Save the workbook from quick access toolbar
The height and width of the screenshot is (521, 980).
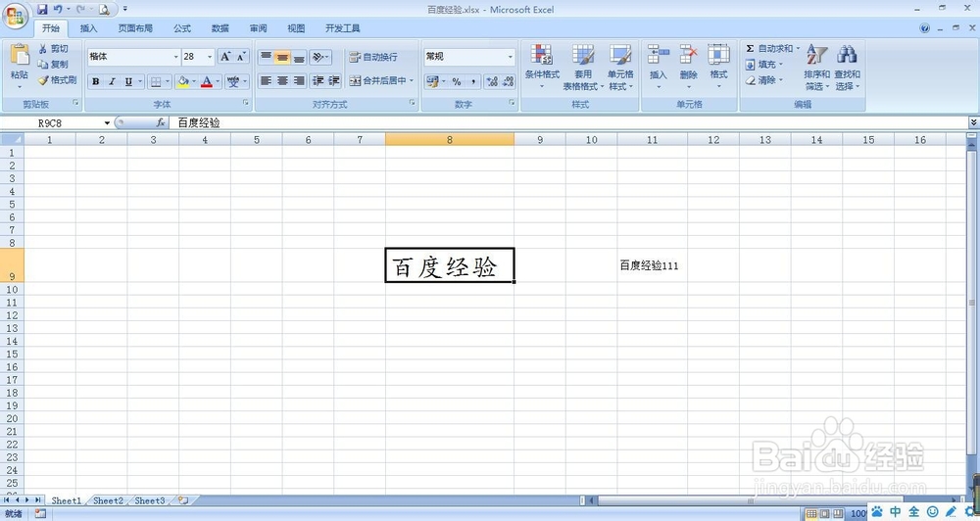click(x=42, y=10)
